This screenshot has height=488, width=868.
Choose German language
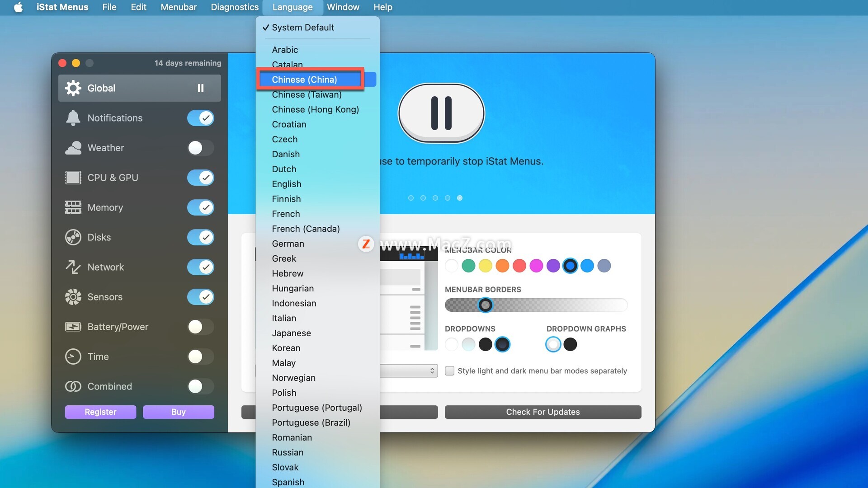click(x=317, y=244)
